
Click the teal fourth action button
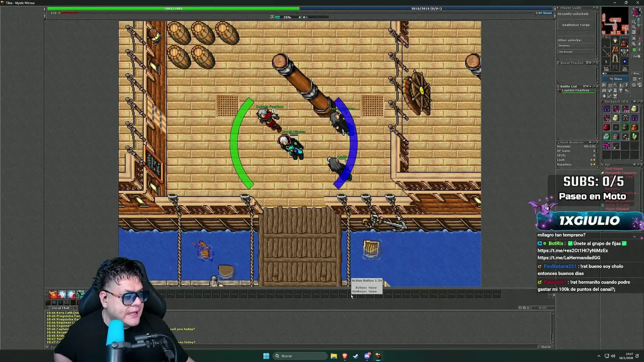[x=80, y=294]
